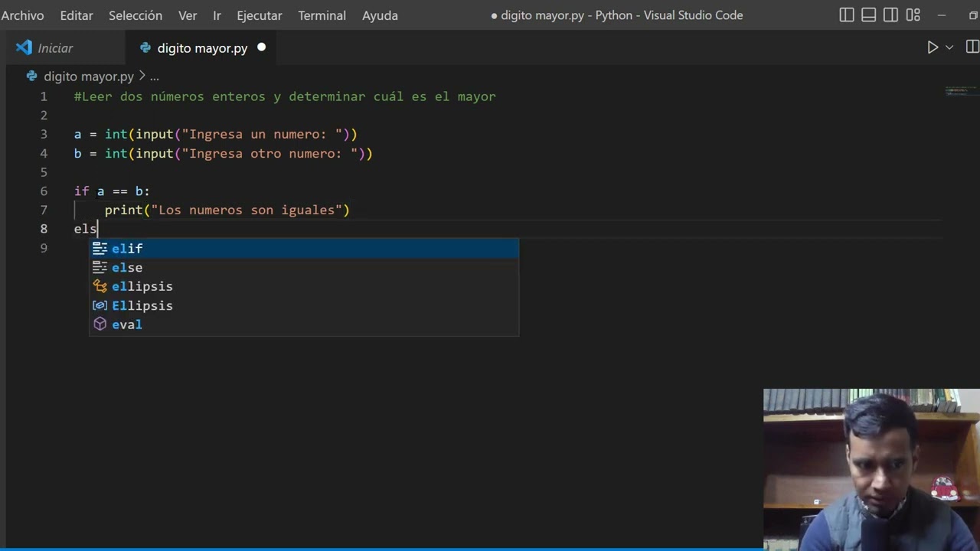Toggle primary sidebar visibility
This screenshot has width=980, height=551.
point(847,15)
